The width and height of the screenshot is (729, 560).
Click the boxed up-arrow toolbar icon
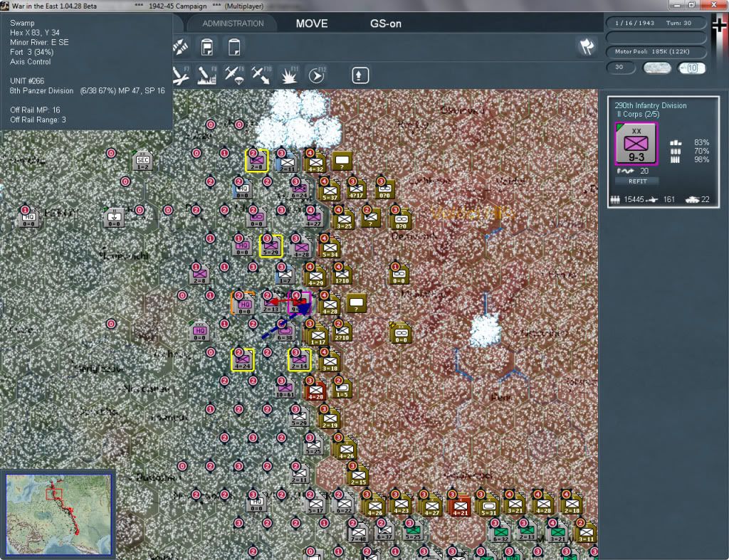point(360,75)
